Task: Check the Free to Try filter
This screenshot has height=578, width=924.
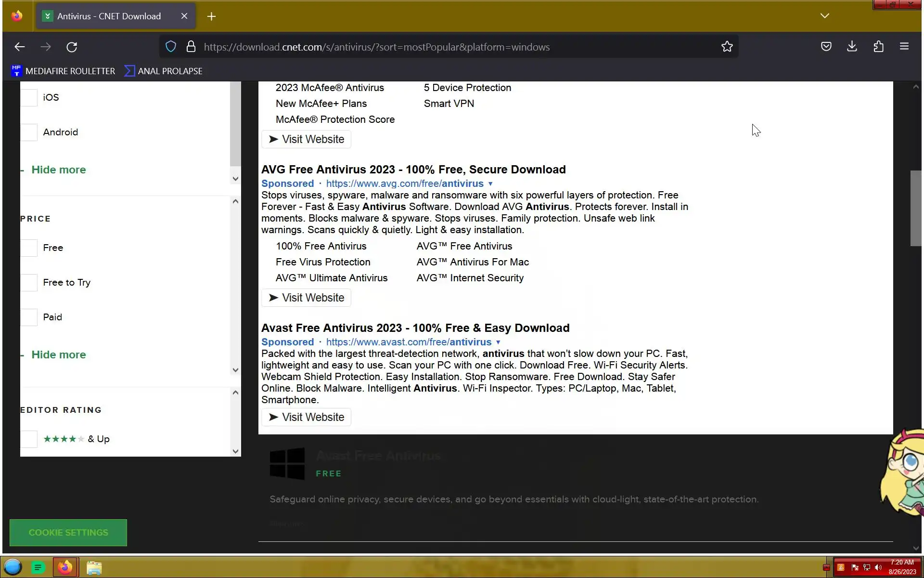Action: click(x=29, y=282)
